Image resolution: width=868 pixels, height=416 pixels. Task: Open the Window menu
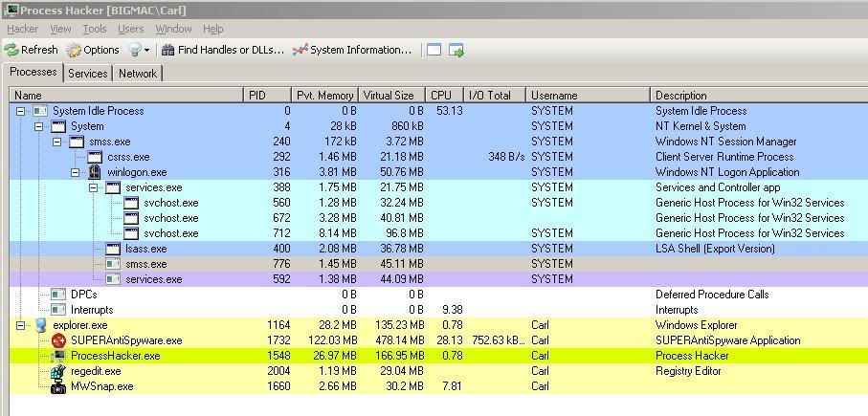[173, 29]
